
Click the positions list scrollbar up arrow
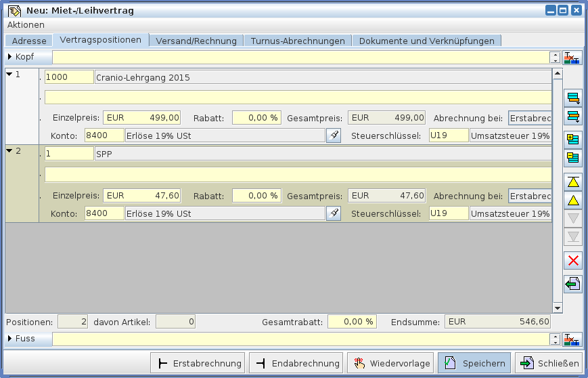[x=558, y=73]
